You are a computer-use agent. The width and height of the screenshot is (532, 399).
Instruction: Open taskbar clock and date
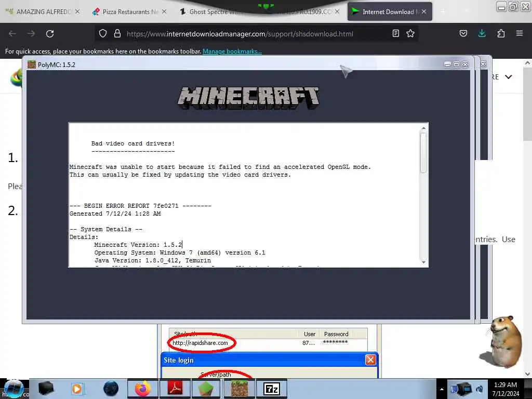(506, 389)
